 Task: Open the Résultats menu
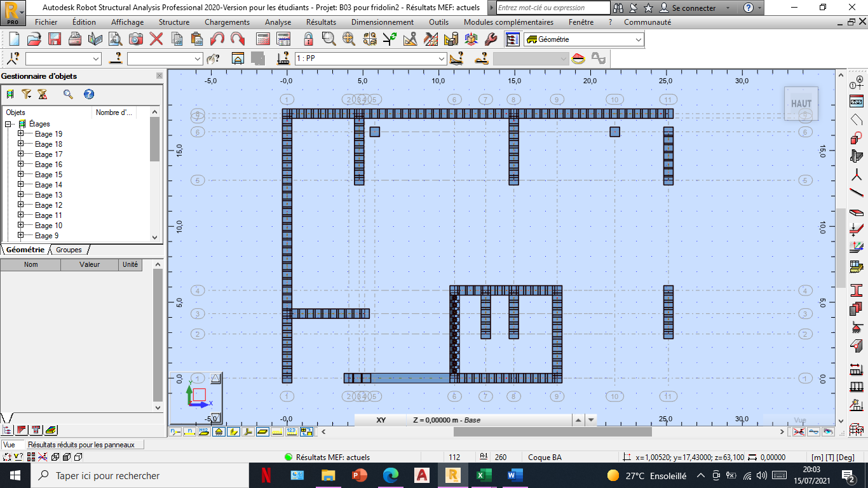click(x=321, y=22)
